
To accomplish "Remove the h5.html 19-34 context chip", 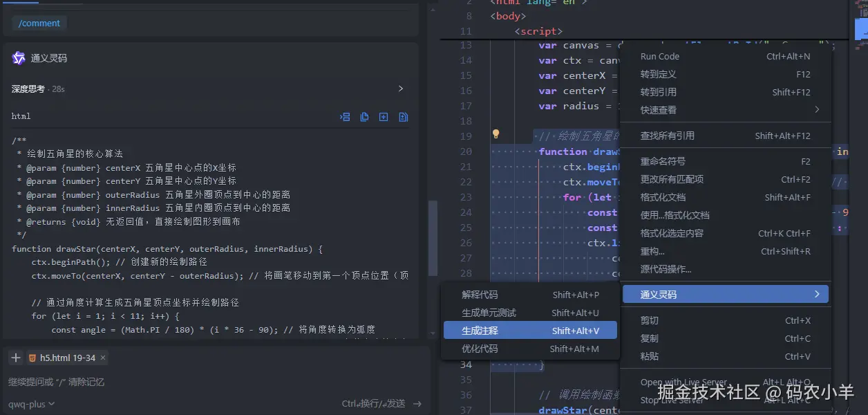I will pyautogui.click(x=103, y=358).
